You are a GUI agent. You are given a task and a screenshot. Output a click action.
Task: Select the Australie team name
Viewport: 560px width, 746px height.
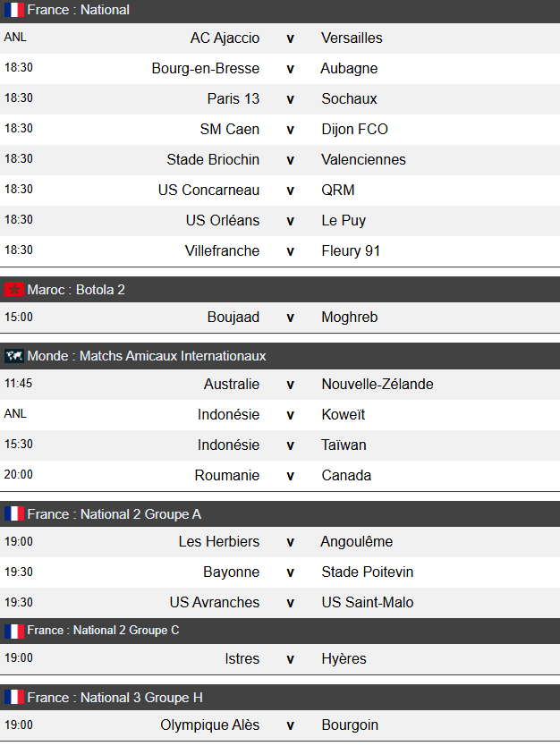tap(232, 385)
